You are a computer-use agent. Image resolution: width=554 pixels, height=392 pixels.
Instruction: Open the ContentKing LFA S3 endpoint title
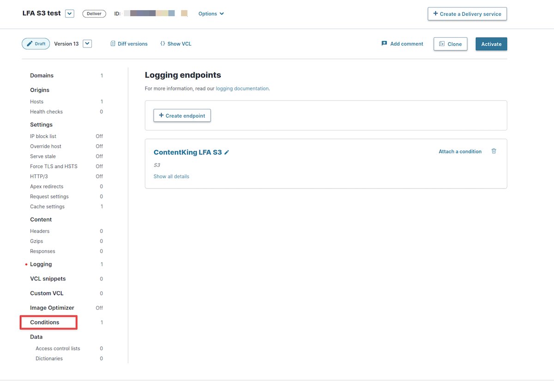pos(187,152)
